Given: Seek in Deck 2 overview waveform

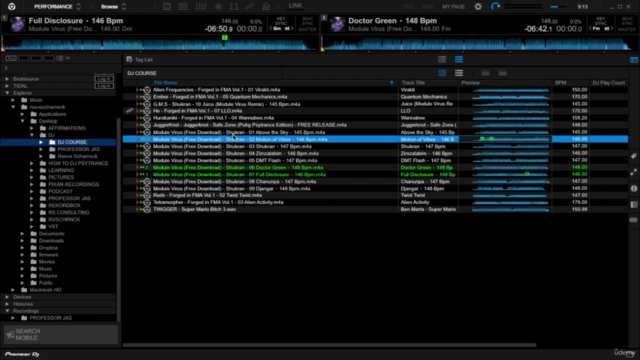Looking at the screenshot, I should point(479,44).
